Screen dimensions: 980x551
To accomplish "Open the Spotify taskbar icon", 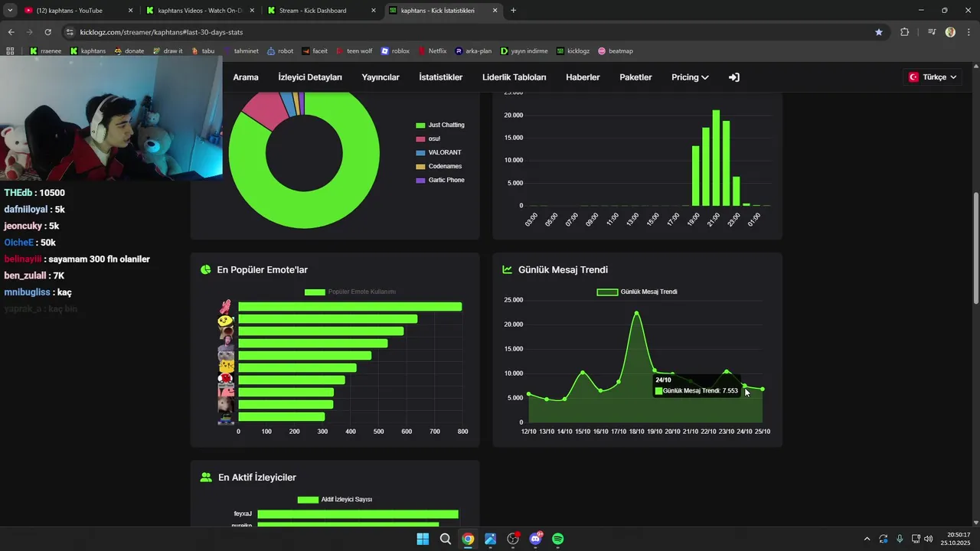I will point(558,539).
